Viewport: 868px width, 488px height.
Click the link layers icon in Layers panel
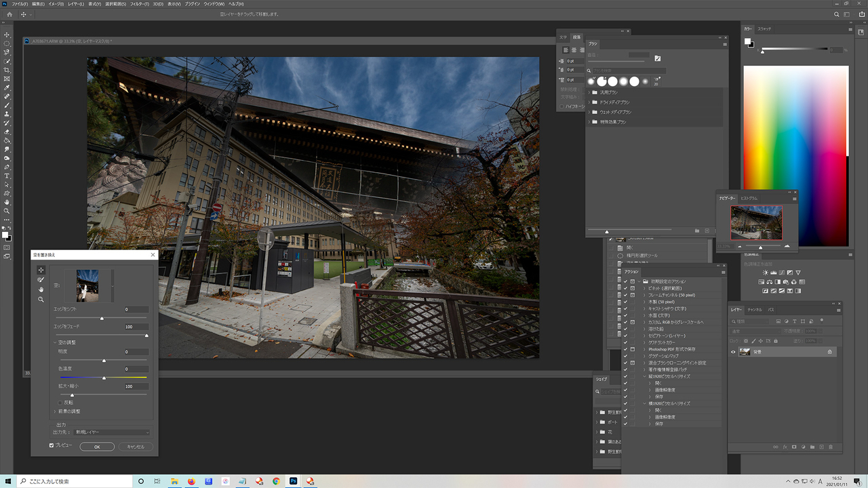tap(775, 447)
